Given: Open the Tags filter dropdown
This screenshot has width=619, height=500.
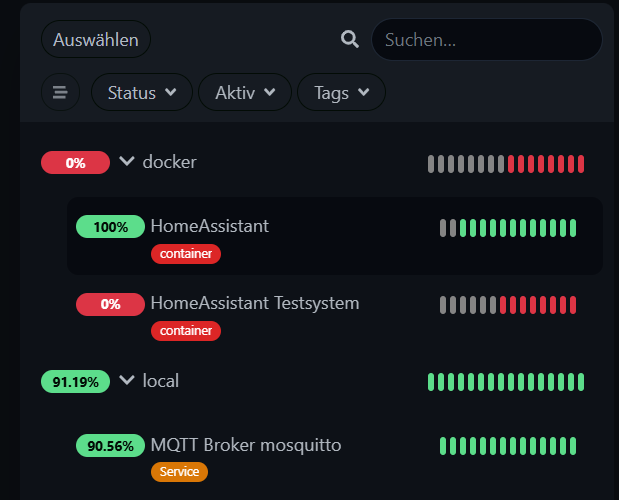Looking at the screenshot, I should click(x=341, y=93).
